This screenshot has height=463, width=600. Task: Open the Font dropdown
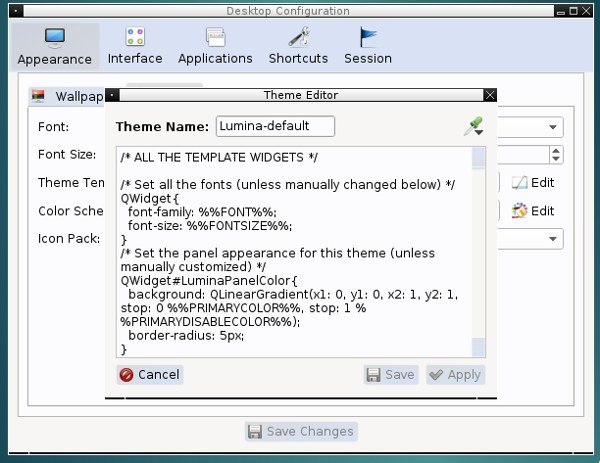(553, 127)
